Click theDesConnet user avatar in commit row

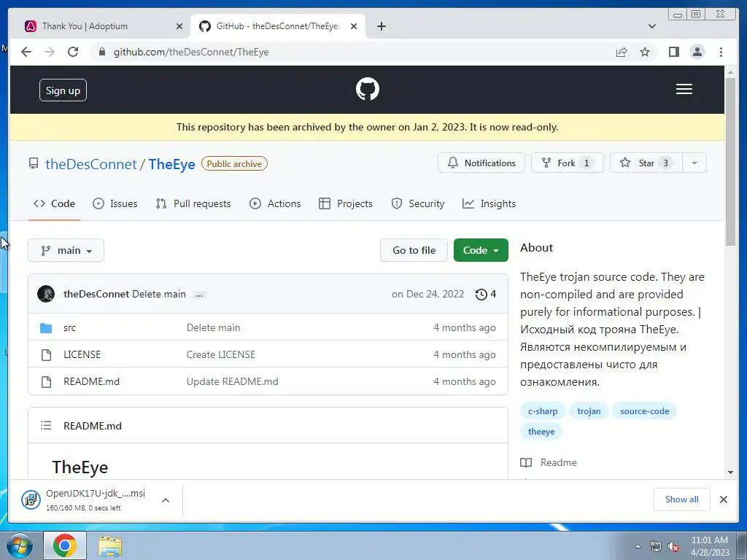[x=46, y=294]
